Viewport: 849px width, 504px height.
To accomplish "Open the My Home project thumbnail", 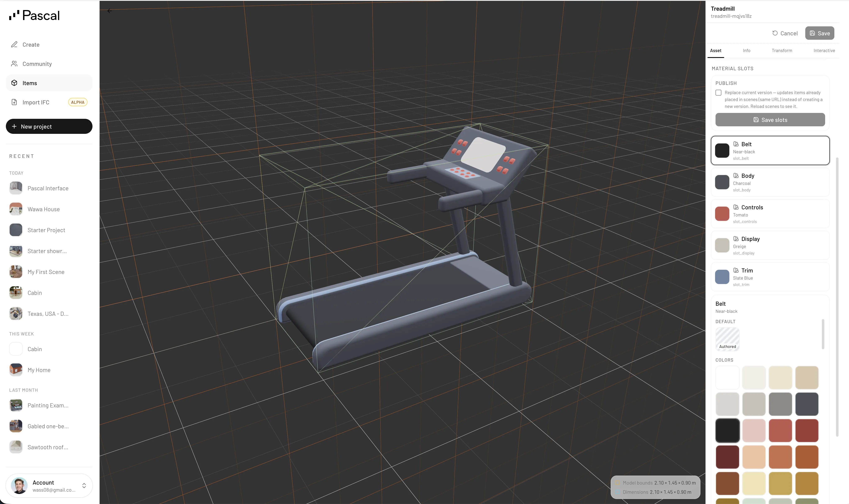I will (16, 370).
